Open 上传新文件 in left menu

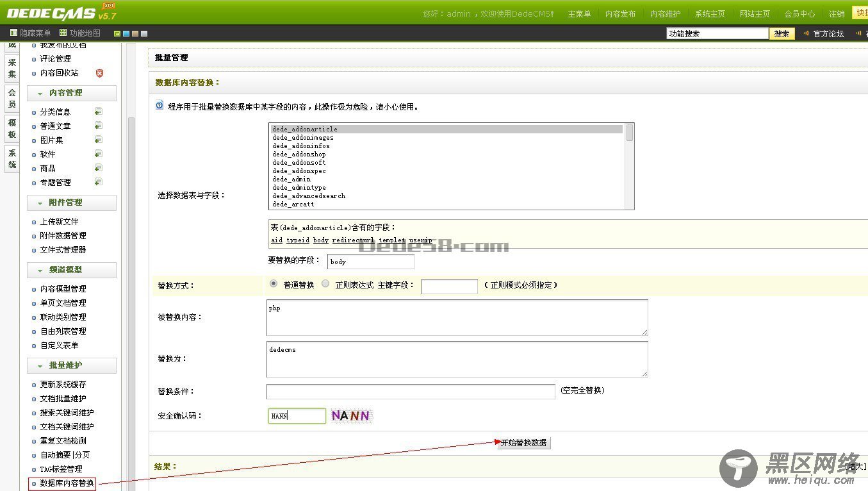point(60,222)
